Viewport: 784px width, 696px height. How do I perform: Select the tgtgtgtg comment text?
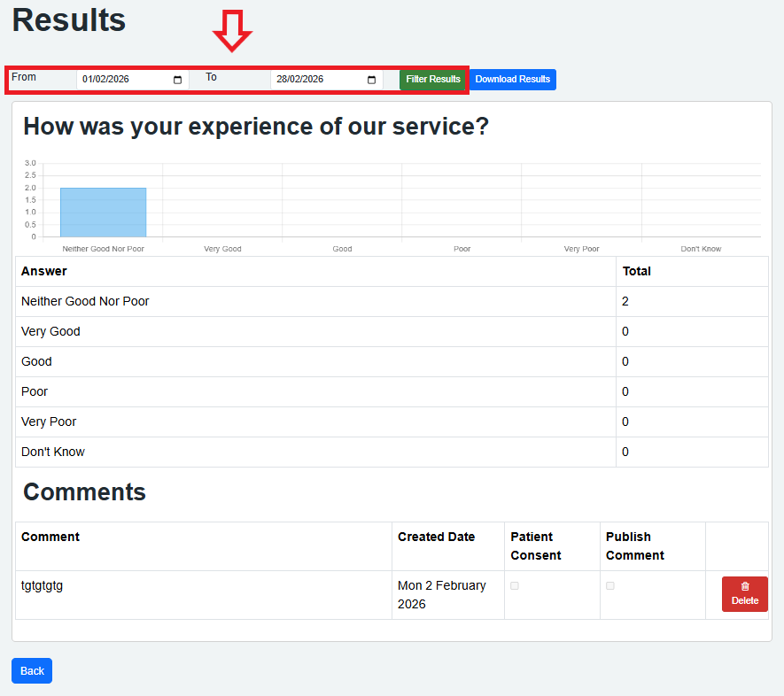[42, 586]
